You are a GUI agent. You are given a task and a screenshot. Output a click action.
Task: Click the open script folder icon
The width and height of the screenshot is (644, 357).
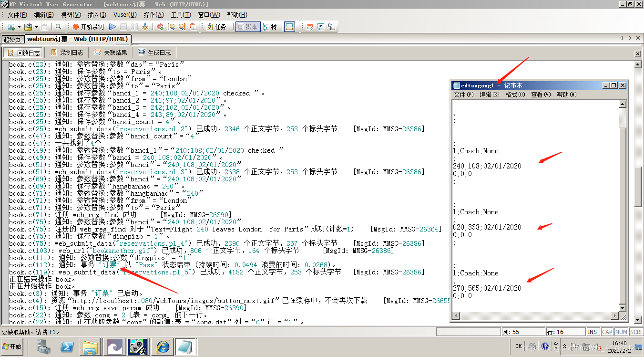pyautogui.click(x=28, y=27)
